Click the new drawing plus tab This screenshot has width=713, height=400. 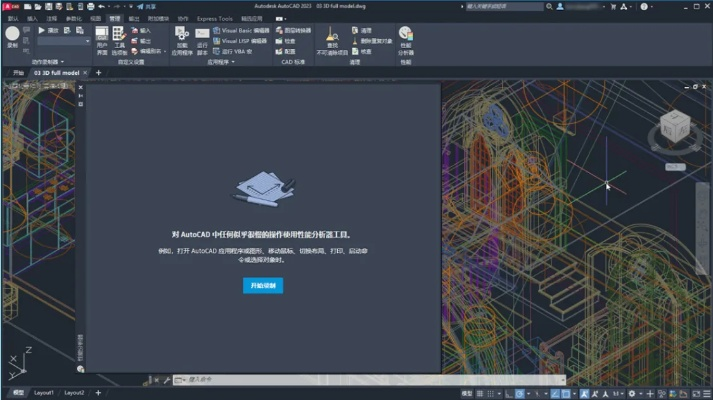(98, 73)
